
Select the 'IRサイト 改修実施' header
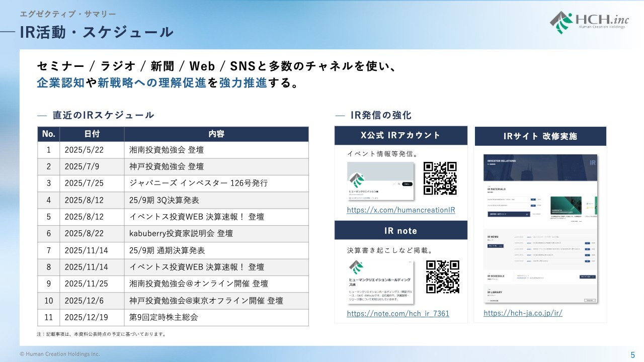540,136
